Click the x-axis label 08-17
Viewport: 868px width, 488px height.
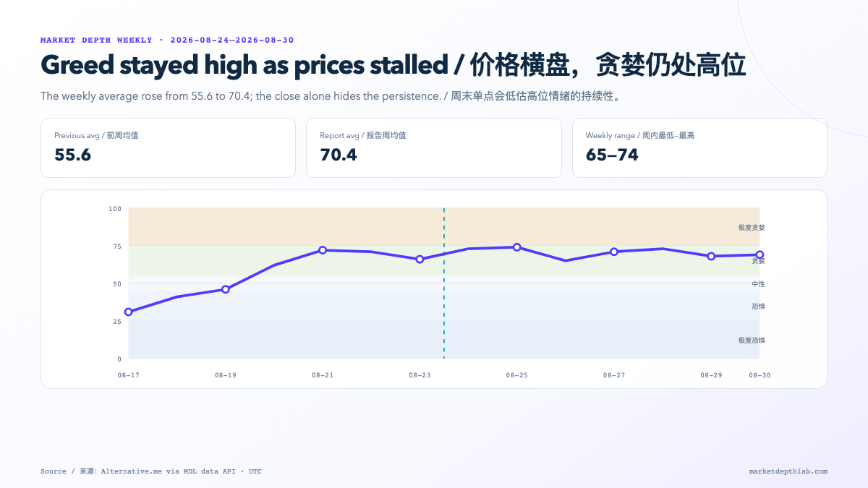(128, 375)
